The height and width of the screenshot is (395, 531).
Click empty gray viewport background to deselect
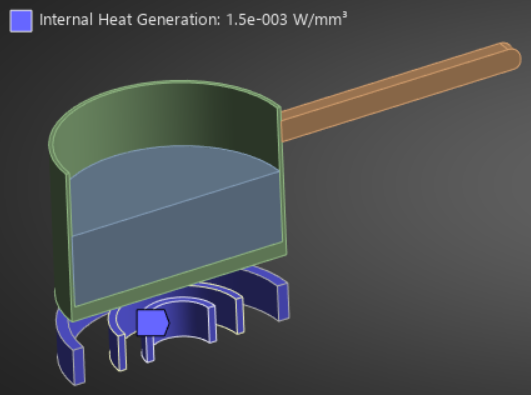[x=406, y=254]
